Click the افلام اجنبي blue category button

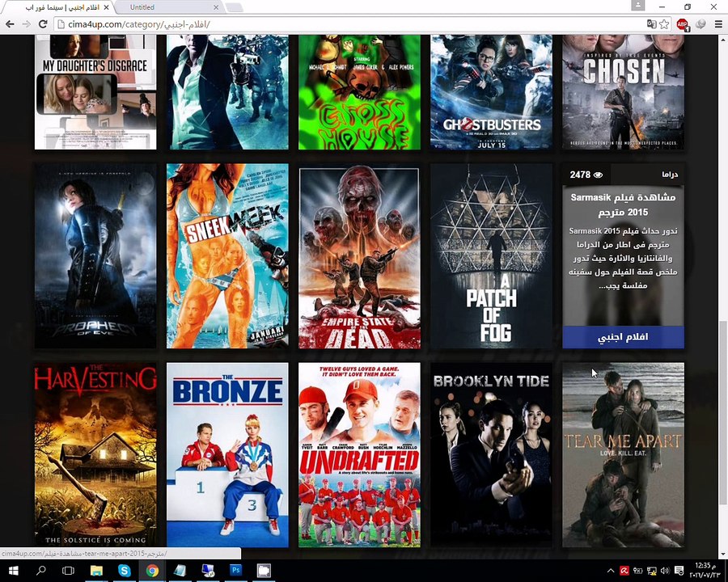pos(623,337)
